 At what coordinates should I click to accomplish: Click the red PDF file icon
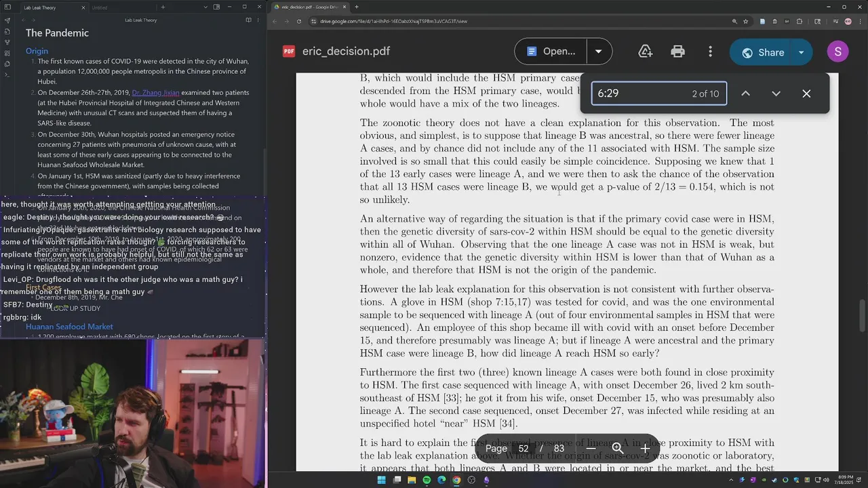[289, 52]
